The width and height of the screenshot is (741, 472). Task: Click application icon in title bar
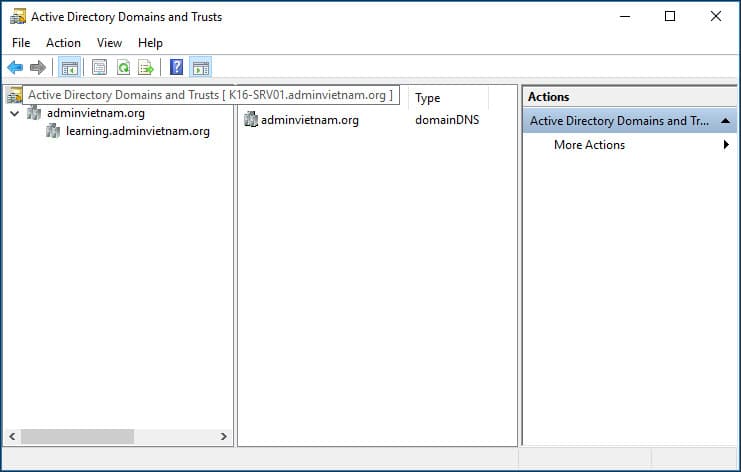coord(18,17)
